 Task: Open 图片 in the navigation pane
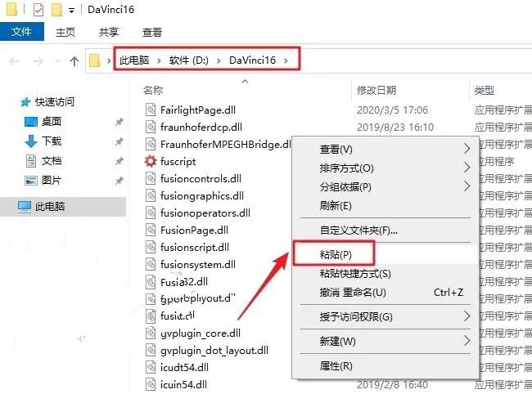(52, 180)
